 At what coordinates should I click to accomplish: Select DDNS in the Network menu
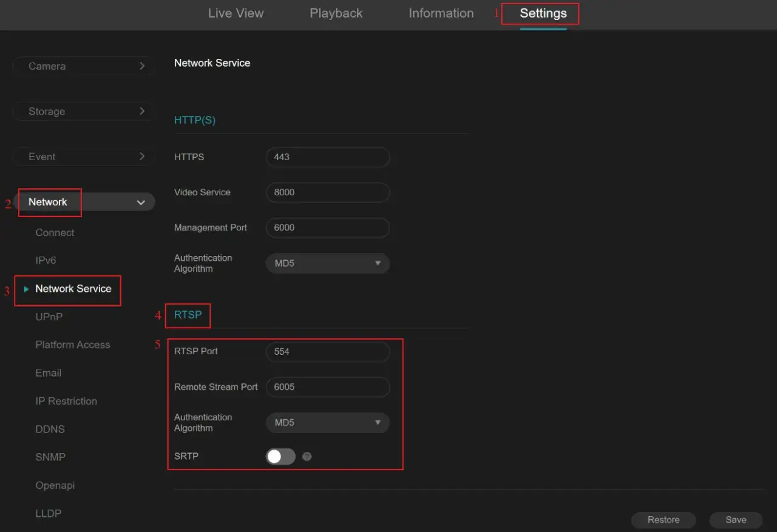[x=50, y=429]
